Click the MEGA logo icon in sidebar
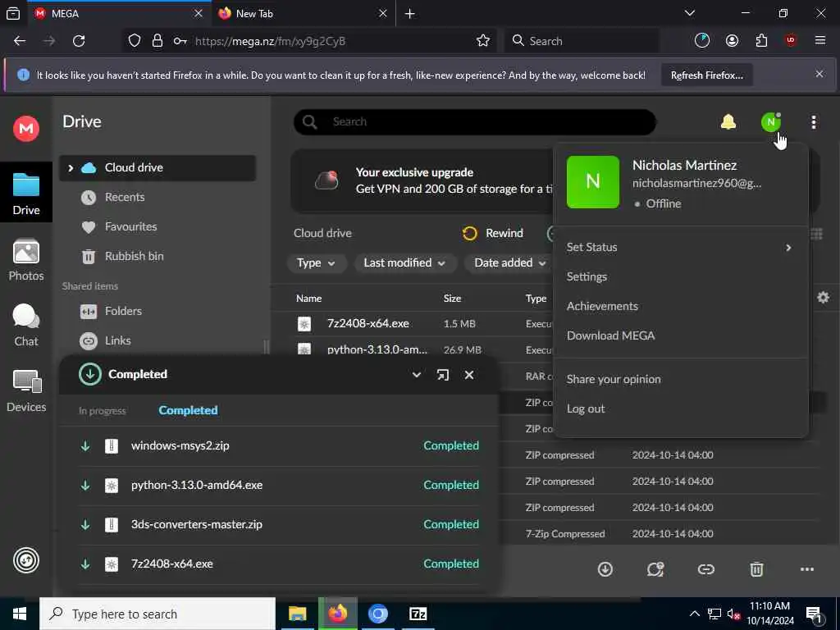This screenshot has height=630, width=840. point(25,129)
